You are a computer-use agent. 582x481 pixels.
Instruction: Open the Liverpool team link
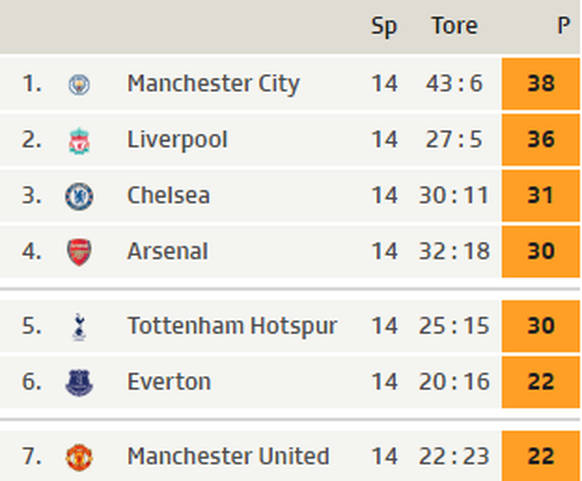tap(177, 140)
